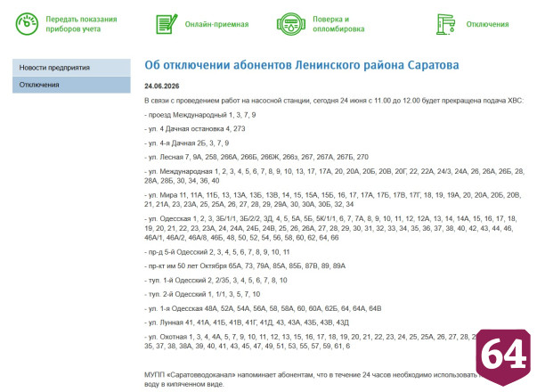Click the water meter verification icon

290,24
